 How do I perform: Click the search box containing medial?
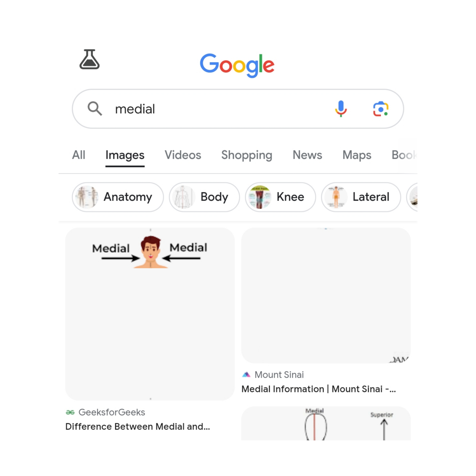point(238,109)
